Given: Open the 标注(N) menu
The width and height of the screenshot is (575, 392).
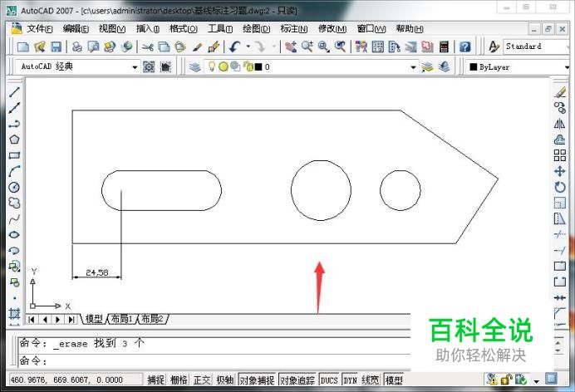Looking at the screenshot, I should [294, 28].
